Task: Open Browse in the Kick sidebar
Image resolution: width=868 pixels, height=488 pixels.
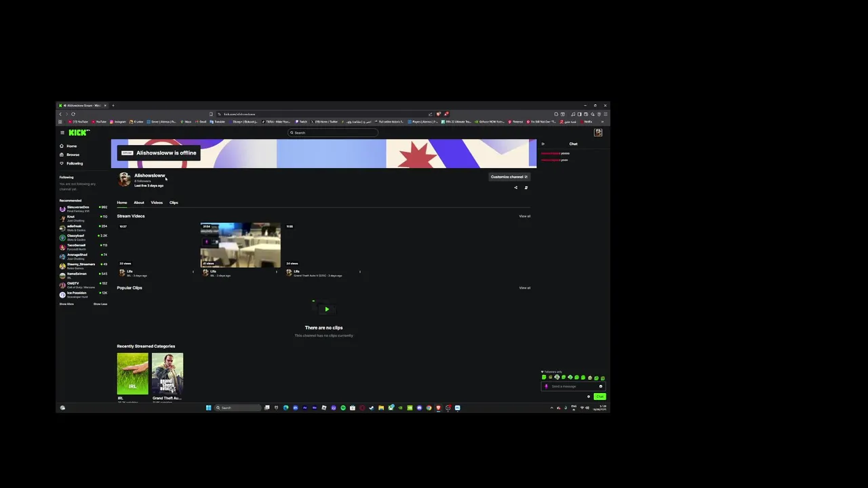Action: pos(70,155)
